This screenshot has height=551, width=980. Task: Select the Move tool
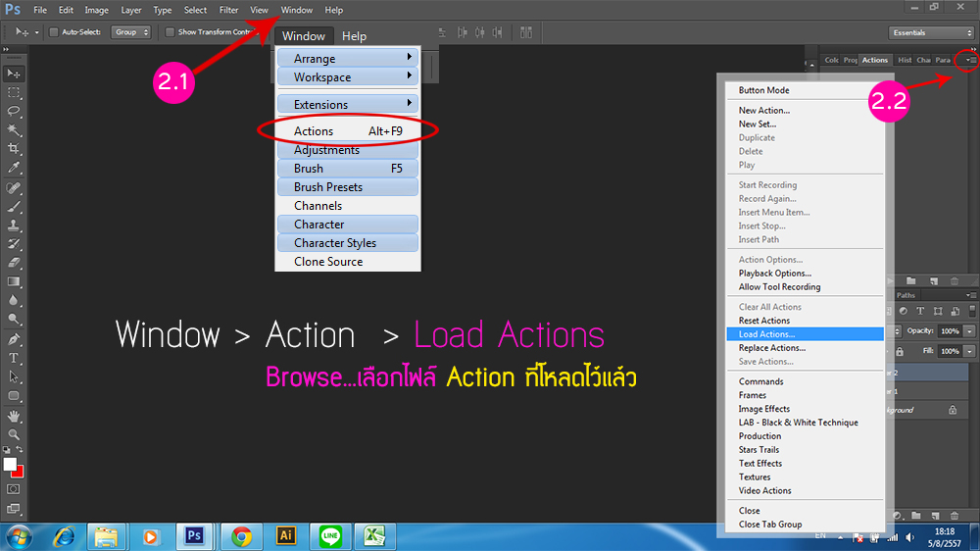tap(13, 74)
